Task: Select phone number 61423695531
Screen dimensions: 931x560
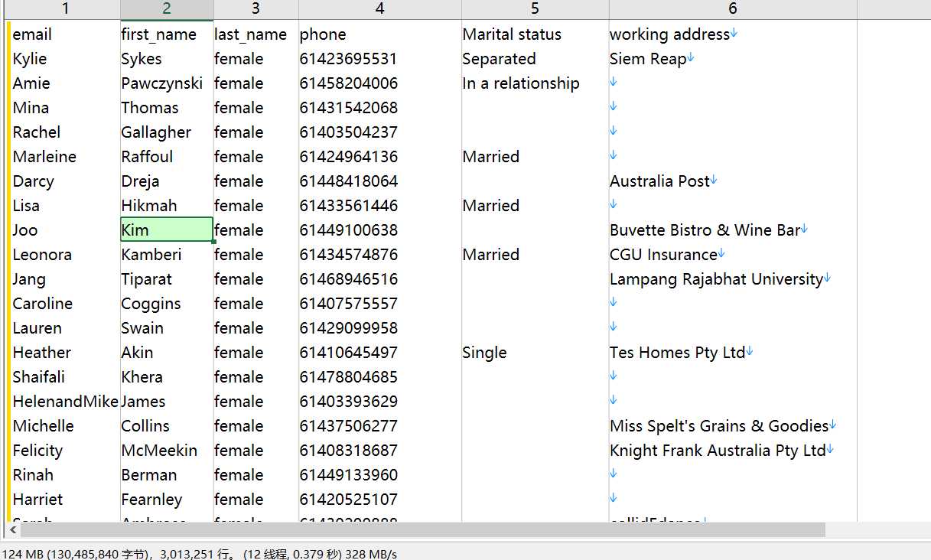Action: (380, 59)
